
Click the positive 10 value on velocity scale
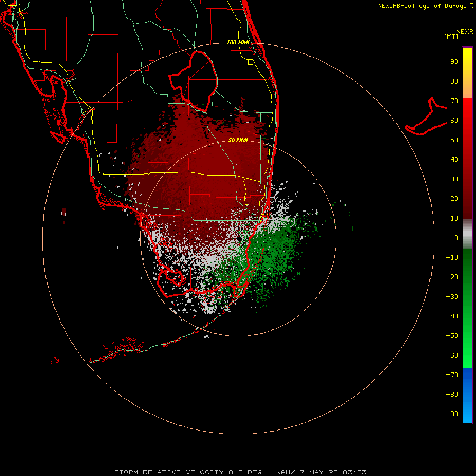click(454, 218)
